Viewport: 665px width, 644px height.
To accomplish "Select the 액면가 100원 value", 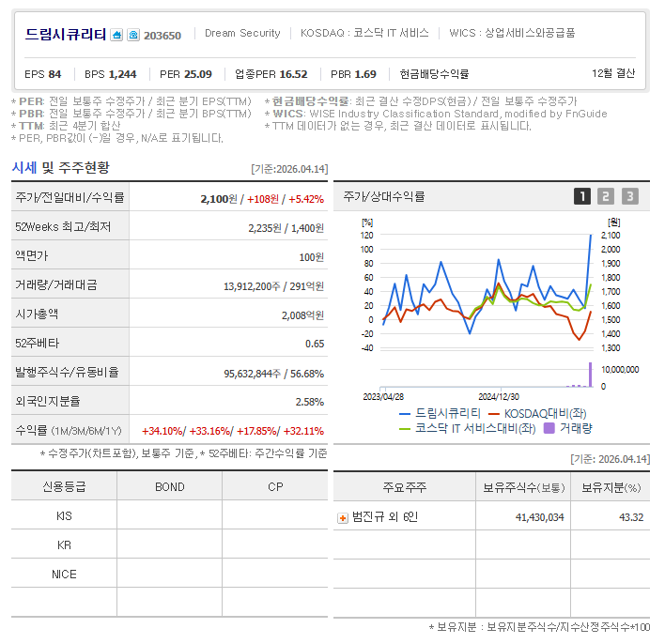I will click(x=311, y=257).
